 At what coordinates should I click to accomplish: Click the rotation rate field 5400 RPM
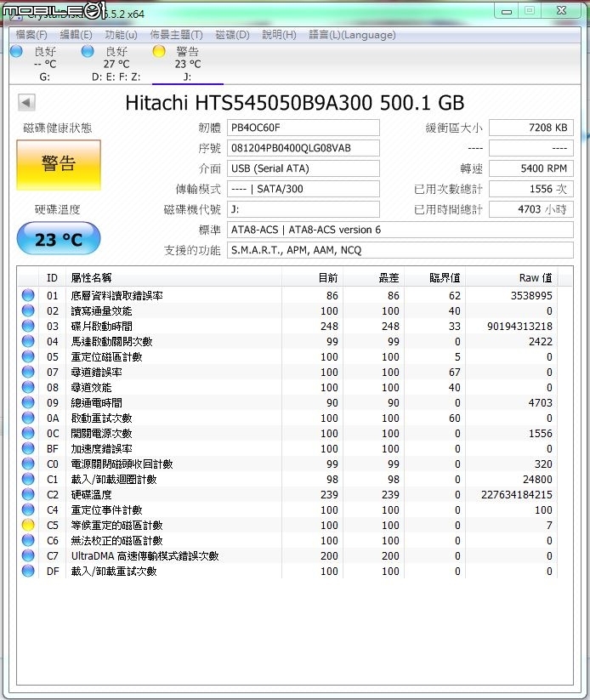[x=531, y=168]
